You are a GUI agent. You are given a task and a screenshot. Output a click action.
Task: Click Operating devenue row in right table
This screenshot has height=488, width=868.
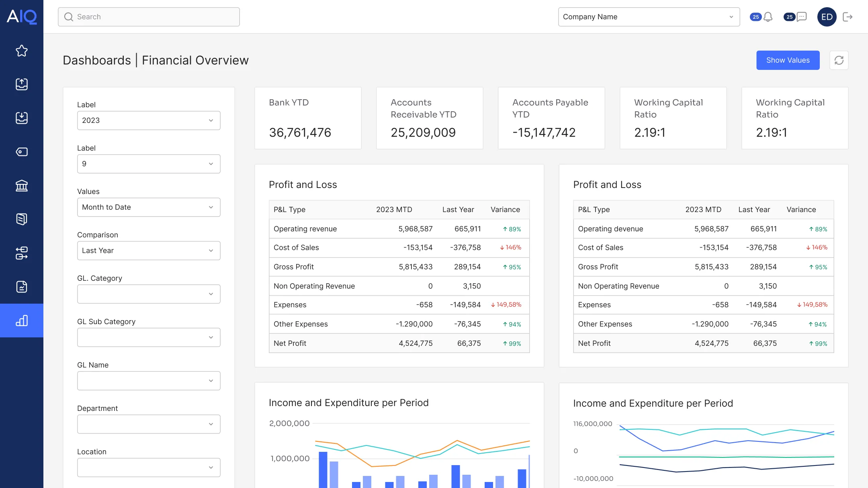click(704, 229)
